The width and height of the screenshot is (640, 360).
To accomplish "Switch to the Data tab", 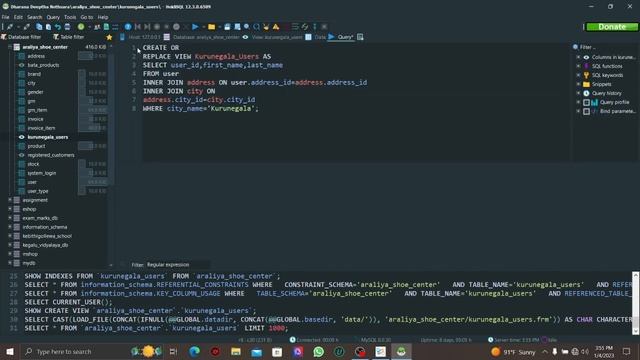I will click(316, 37).
